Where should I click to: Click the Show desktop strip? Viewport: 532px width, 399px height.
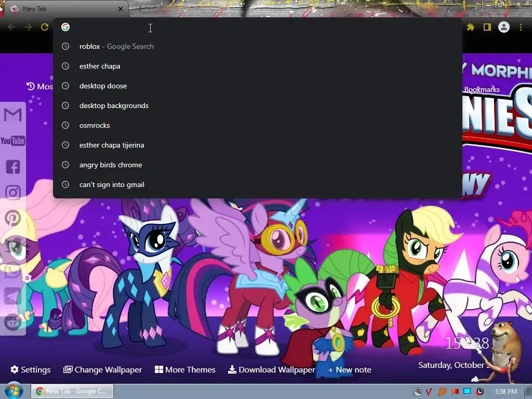tap(528, 392)
